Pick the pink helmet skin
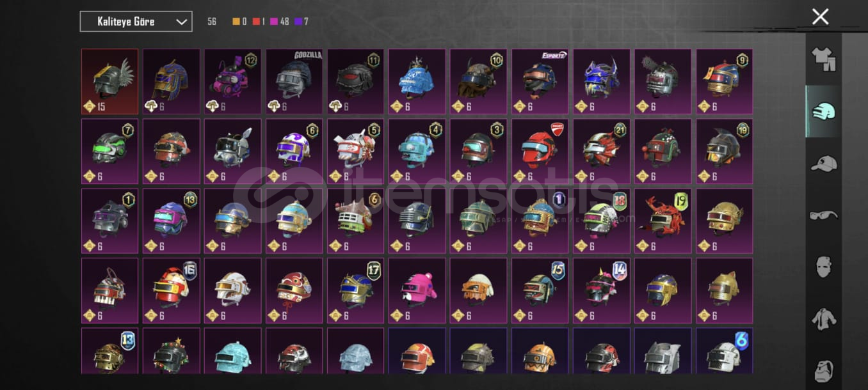The height and width of the screenshot is (390, 868). click(417, 290)
